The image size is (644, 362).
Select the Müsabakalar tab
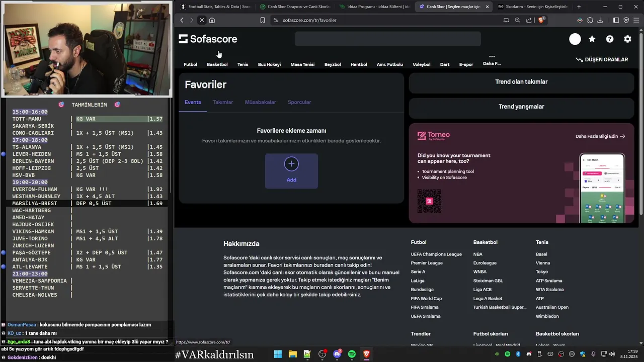click(260, 102)
